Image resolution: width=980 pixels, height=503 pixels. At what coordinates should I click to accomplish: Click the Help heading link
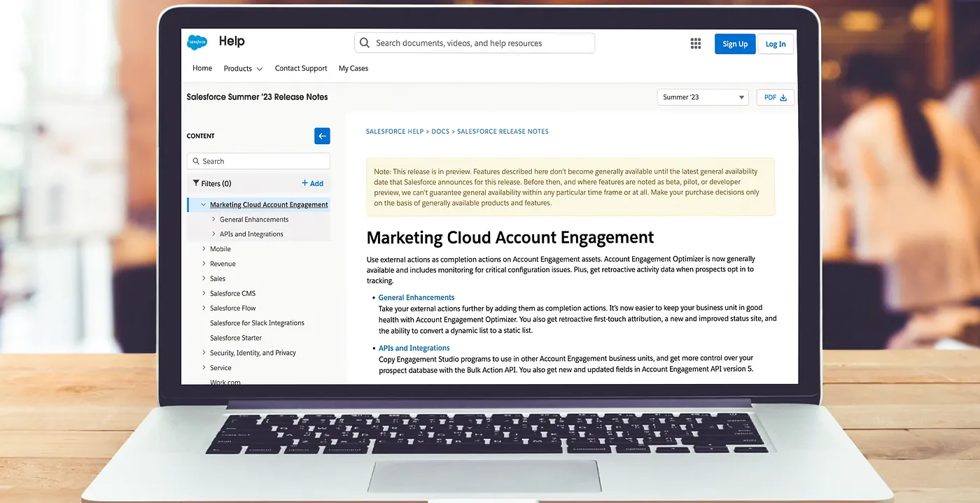point(232,41)
